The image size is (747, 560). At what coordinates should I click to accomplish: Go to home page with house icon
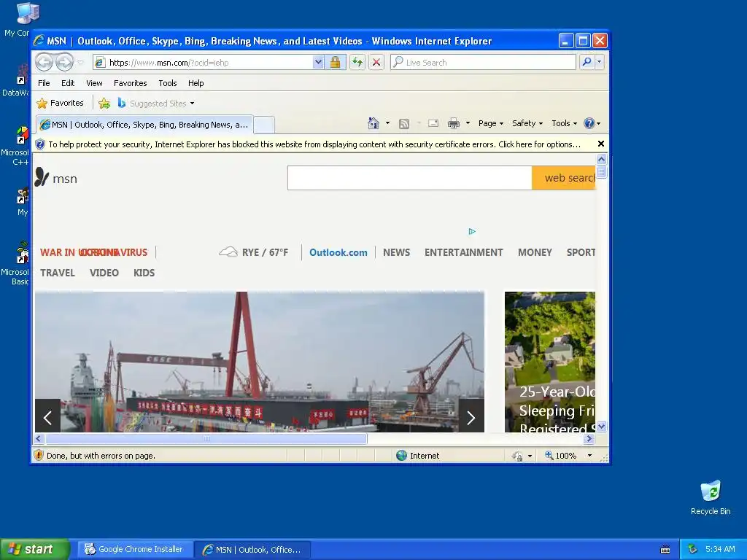point(373,123)
